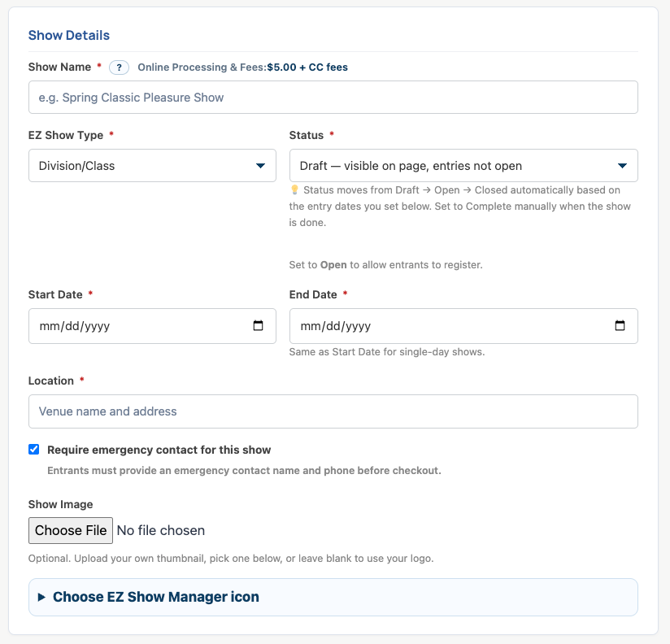Click the 'Show Image' label
Screen dimensions: 670x644
pyautogui.click(x=60, y=504)
